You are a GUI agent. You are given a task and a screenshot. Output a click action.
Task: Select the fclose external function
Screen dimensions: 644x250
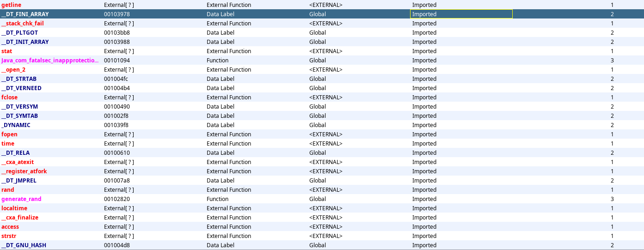[9, 98]
